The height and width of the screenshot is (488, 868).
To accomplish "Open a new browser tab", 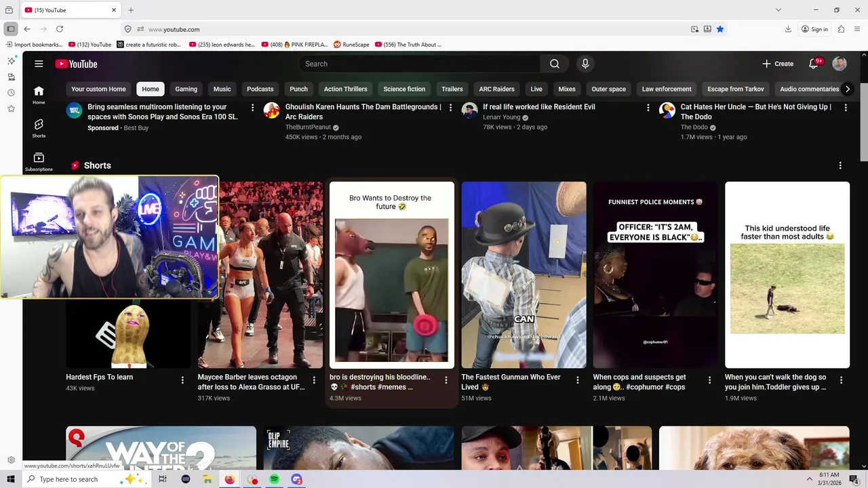I will click(x=131, y=10).
